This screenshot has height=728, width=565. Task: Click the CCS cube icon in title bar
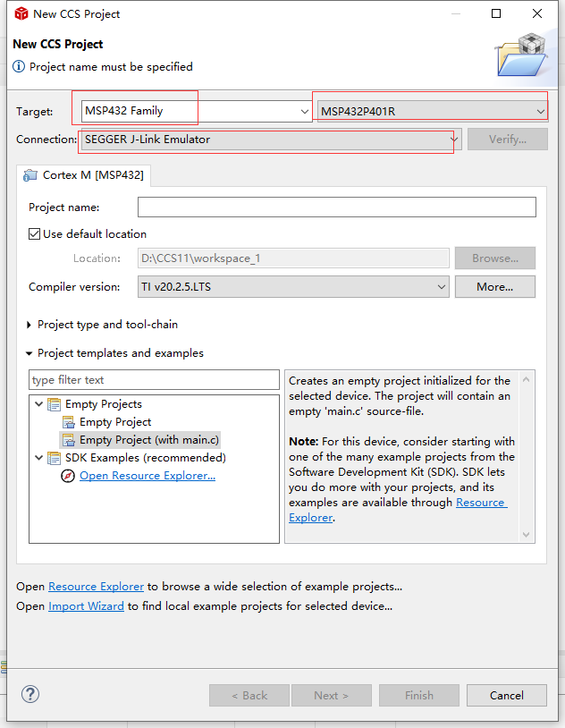click(x=21, y=14)
